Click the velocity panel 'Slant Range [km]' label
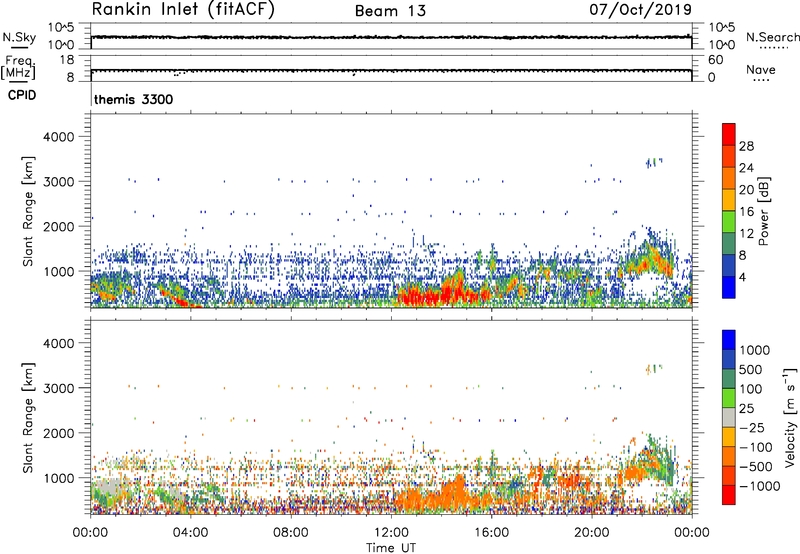Screen dimensions: 800x554 click(28, 417)
